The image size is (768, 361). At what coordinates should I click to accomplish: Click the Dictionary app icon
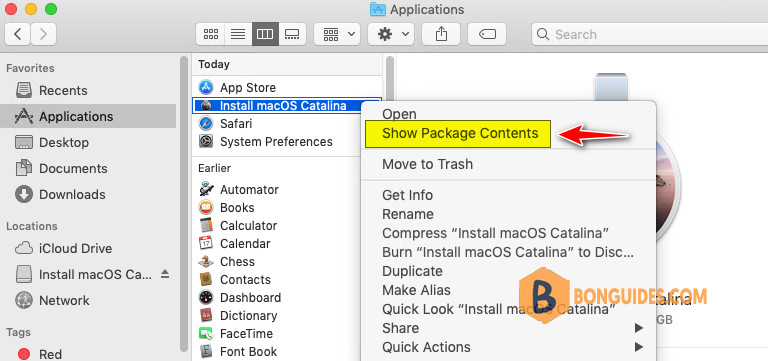206,315
